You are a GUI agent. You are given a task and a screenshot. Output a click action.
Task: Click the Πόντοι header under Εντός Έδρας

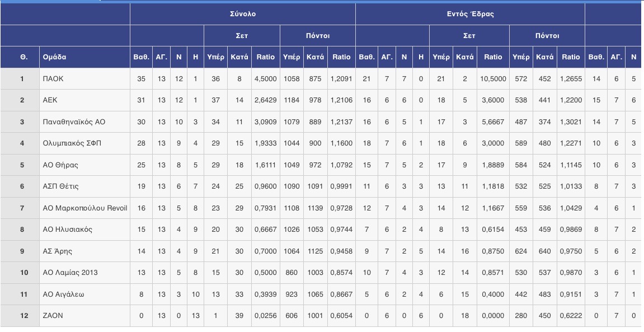[547, 35]
